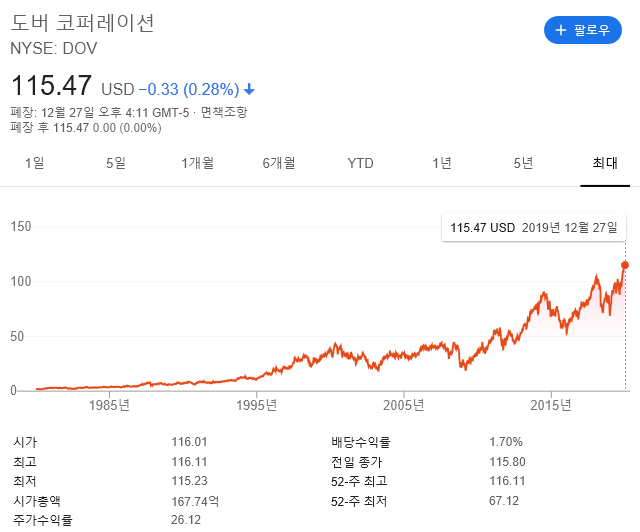The image size is (640, 532).
Task: Click the current price 115.47
Action: pos(51,85)
